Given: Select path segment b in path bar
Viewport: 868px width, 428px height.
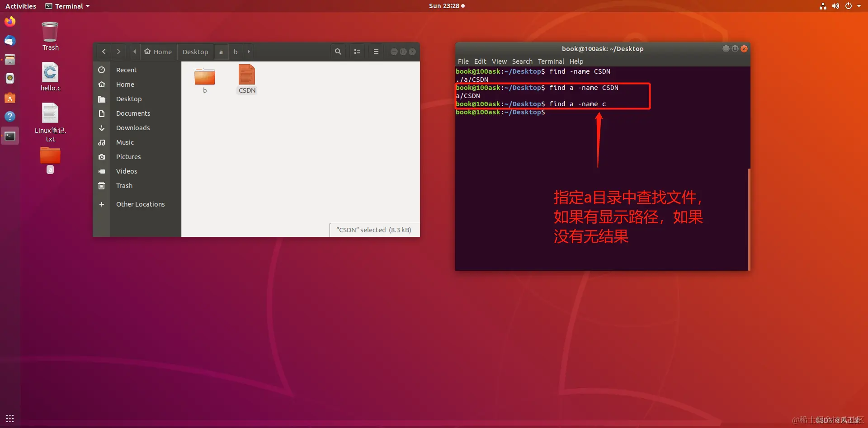Looking at the screenshot, I should coord(236,52).
